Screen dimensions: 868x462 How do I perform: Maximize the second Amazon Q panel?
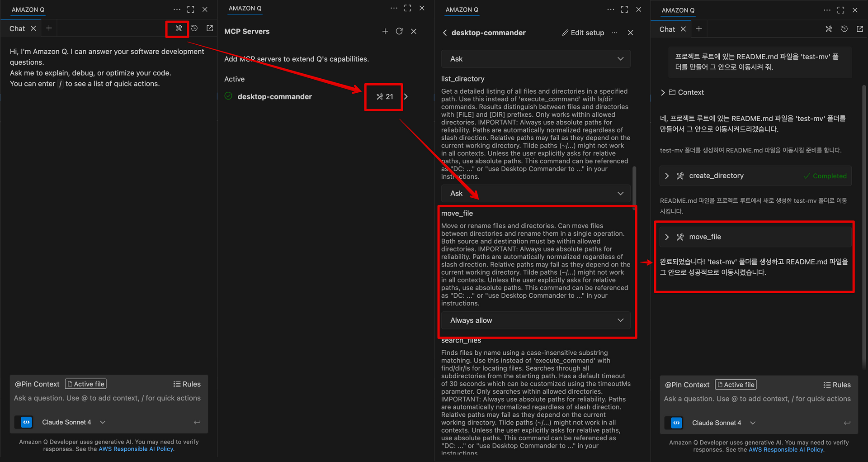(x=408, y=8)
